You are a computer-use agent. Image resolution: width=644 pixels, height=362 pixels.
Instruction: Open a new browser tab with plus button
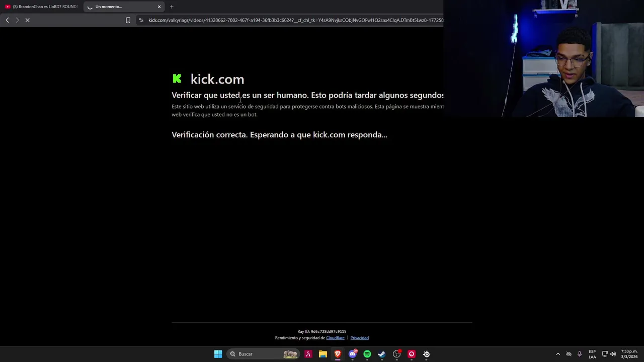(x=172, y=7)
